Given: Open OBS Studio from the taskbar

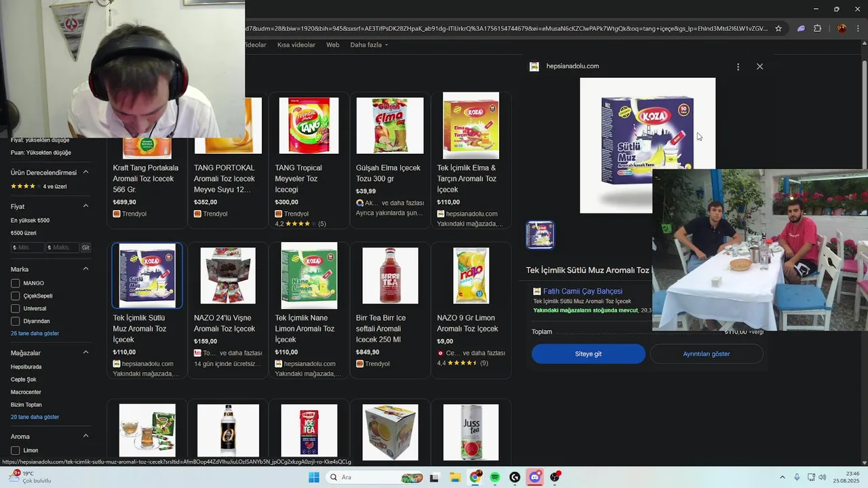Looking at the screenshot, I should coord(555,477).
